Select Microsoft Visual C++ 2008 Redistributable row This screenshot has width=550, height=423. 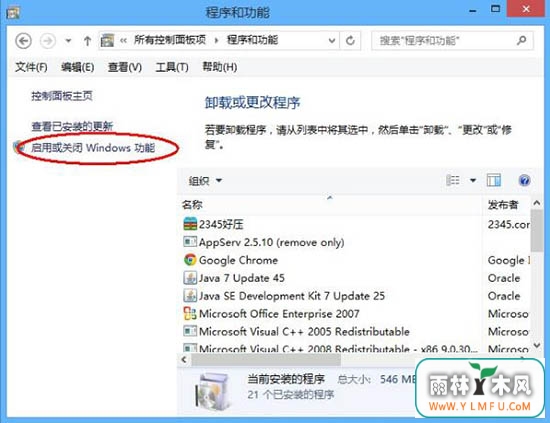pyautogui.click(x=338, y=348)
